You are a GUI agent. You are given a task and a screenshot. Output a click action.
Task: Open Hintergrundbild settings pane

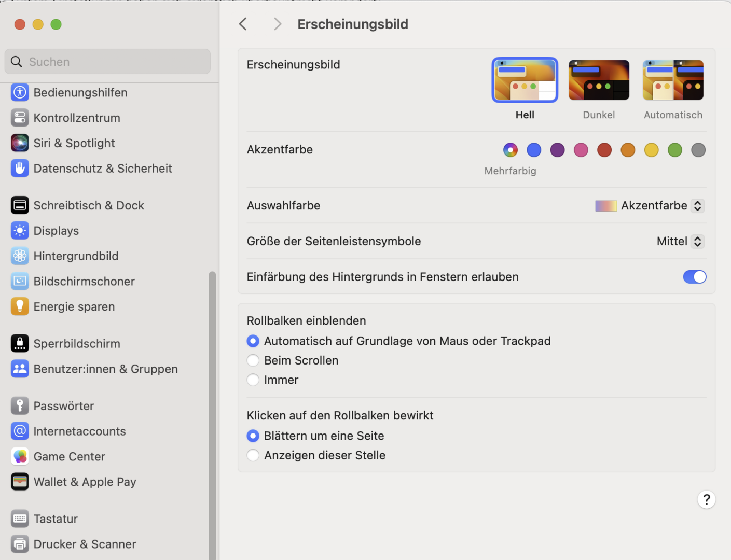tap(76, 256)
